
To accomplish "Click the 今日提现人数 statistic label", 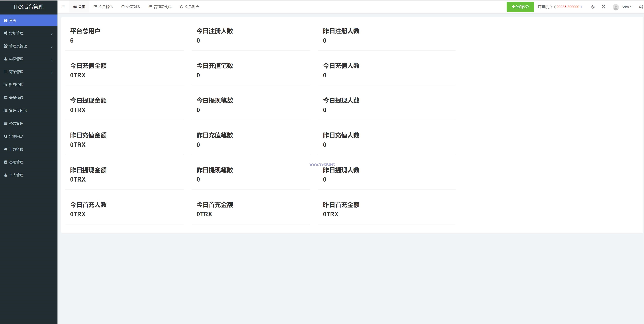I will (341, 100).
